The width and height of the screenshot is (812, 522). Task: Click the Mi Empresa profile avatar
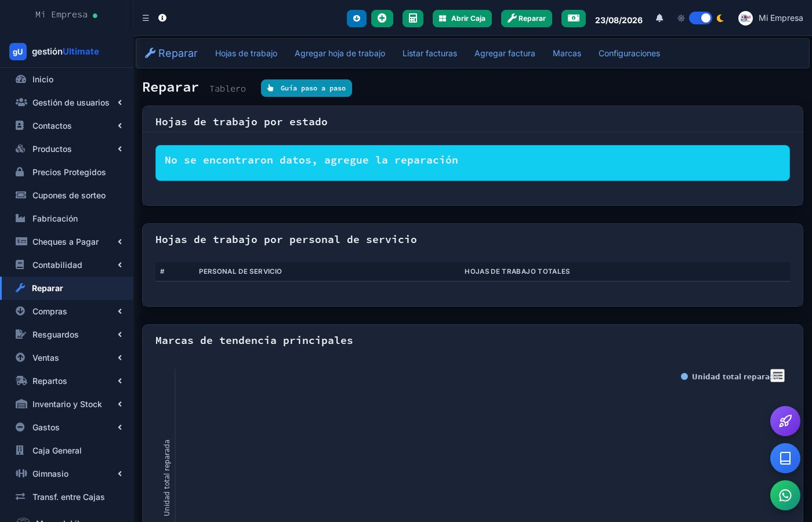click(x=745, y=18)
